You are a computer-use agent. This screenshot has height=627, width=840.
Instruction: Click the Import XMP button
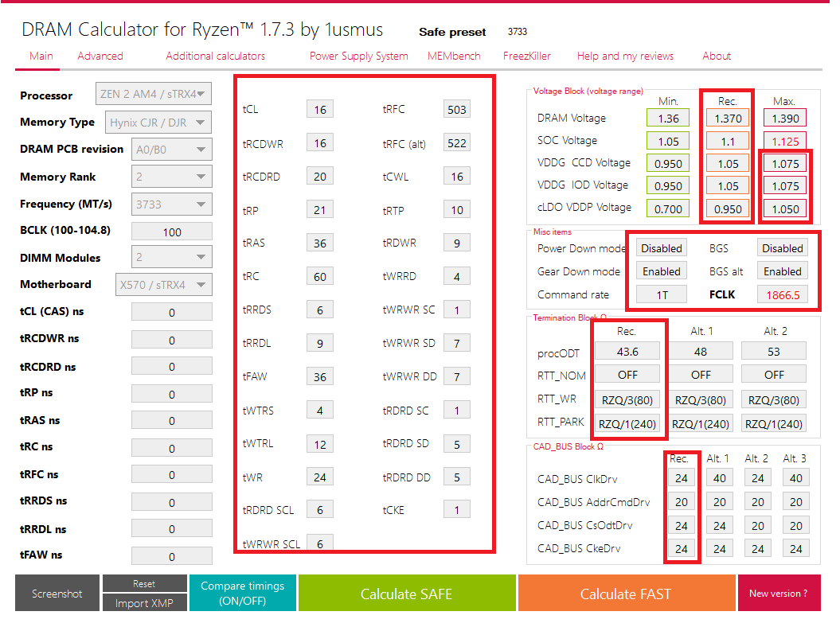coord(145,603)
